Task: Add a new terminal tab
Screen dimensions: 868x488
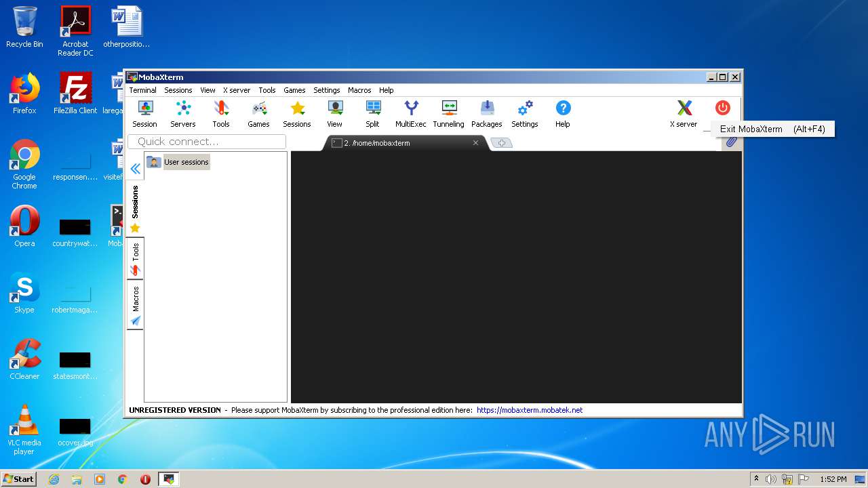Action: coord(501,143)
